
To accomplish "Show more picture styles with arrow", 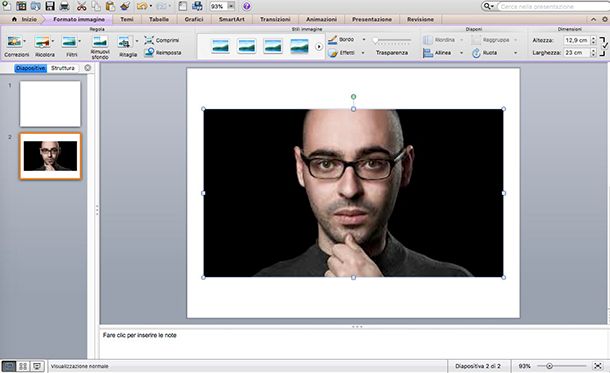I will point(319,47).
